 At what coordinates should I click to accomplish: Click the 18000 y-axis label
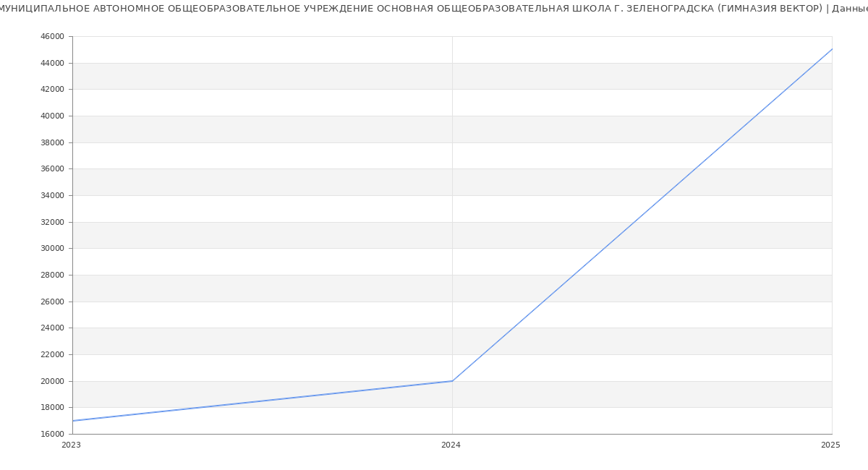(52, 407)
